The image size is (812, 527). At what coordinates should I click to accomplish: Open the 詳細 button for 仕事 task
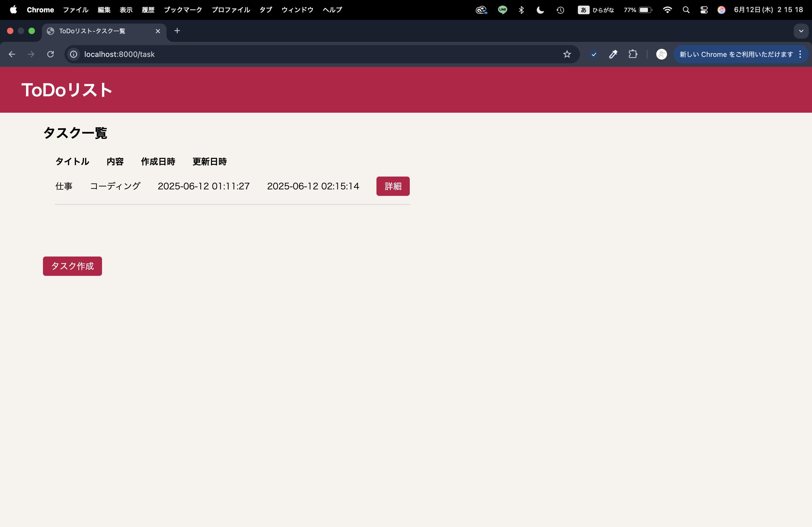[x=393, y=186]
